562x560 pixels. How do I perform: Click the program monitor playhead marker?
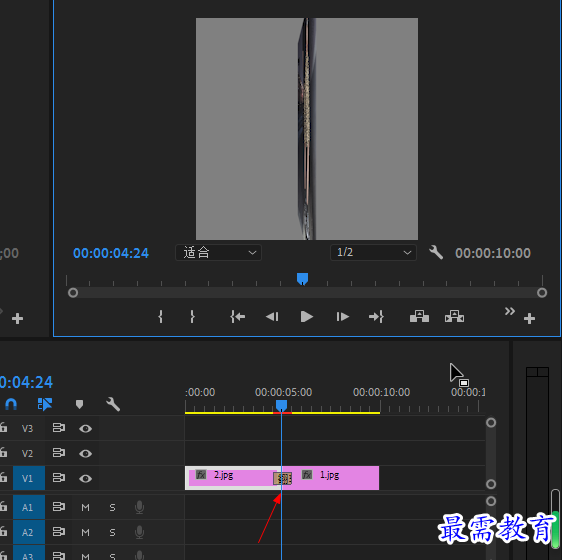coord(303,279)
